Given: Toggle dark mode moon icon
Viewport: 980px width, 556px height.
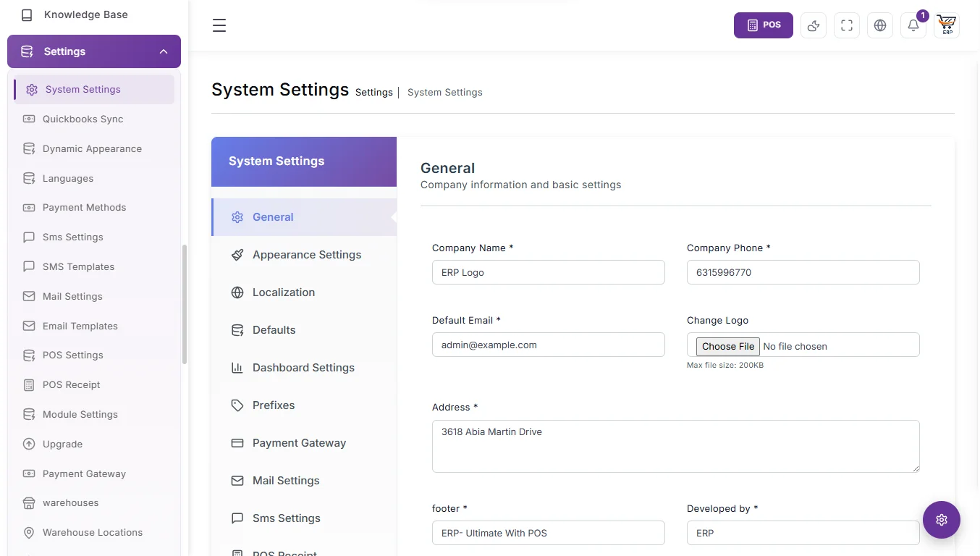Looking at the screenshot, I should pos(814,25).
